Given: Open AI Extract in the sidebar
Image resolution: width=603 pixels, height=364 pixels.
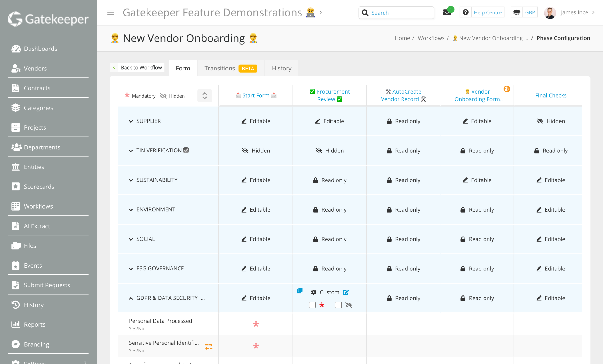Looking at the screenshot, I should (x=37, y=226).
